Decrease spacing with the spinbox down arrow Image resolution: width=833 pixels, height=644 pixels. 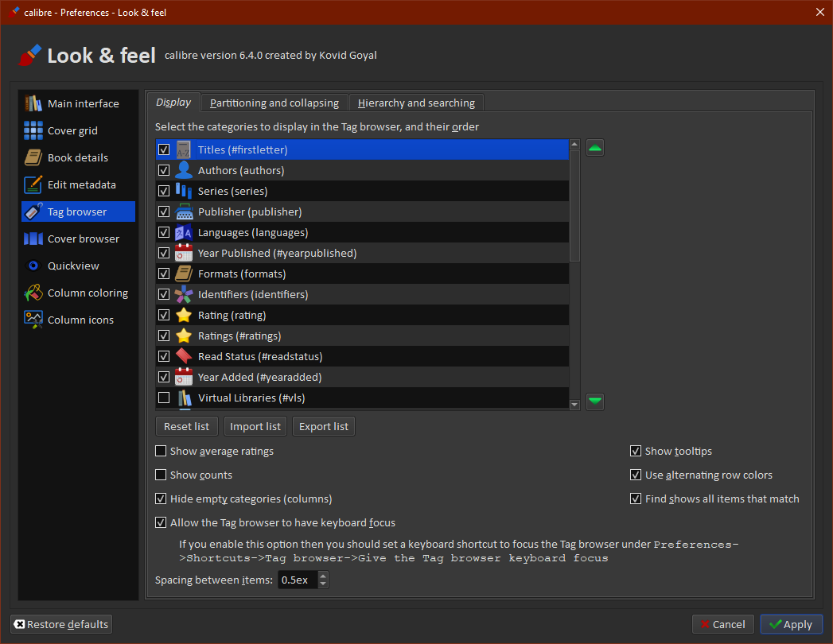point(322,584)
